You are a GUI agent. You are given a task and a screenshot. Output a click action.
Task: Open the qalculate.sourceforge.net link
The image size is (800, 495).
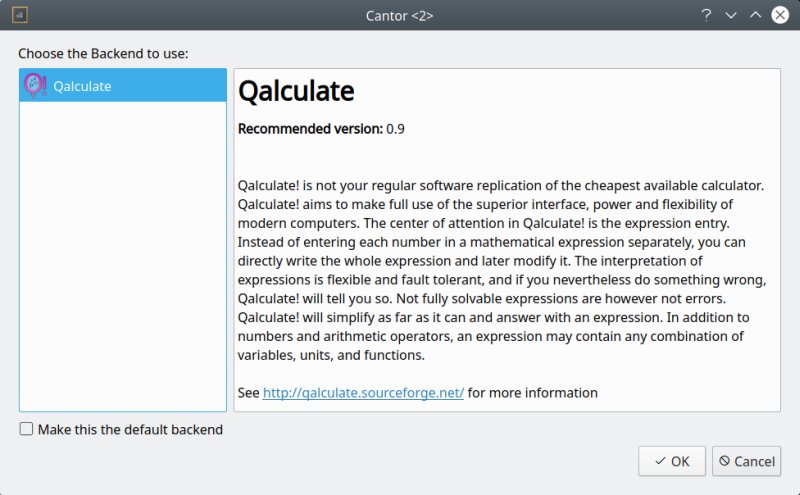[x=363, y=393]
